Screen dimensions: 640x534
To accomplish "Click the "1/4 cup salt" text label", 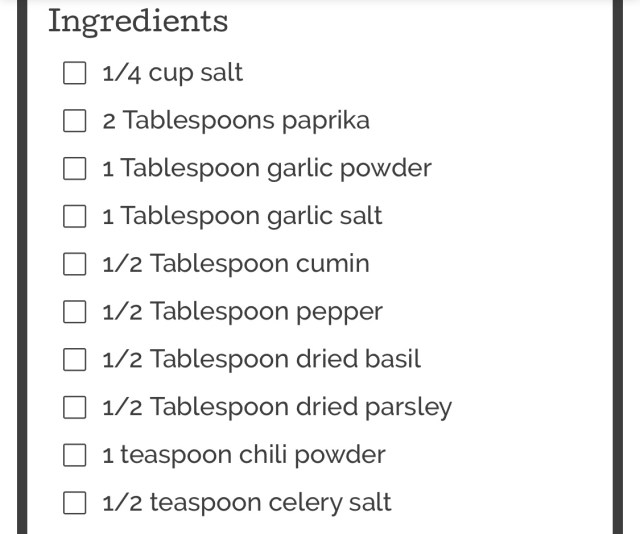I will coord(172,73).
